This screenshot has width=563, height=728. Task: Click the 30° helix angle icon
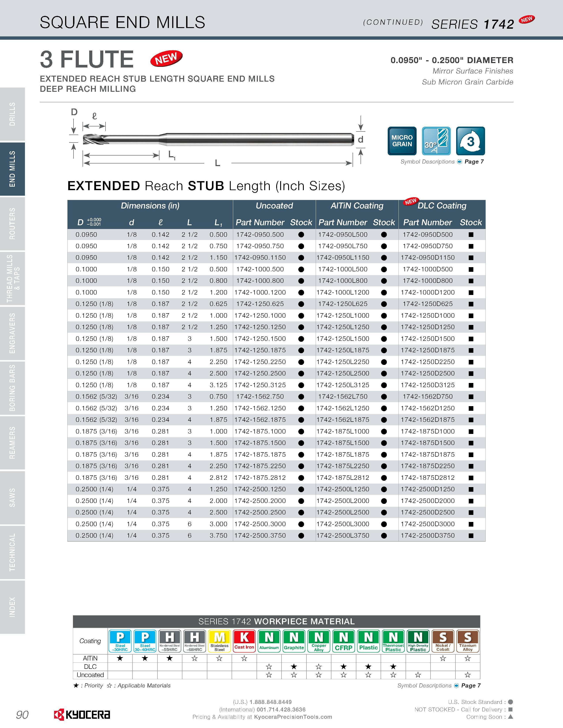click(436, 141)
